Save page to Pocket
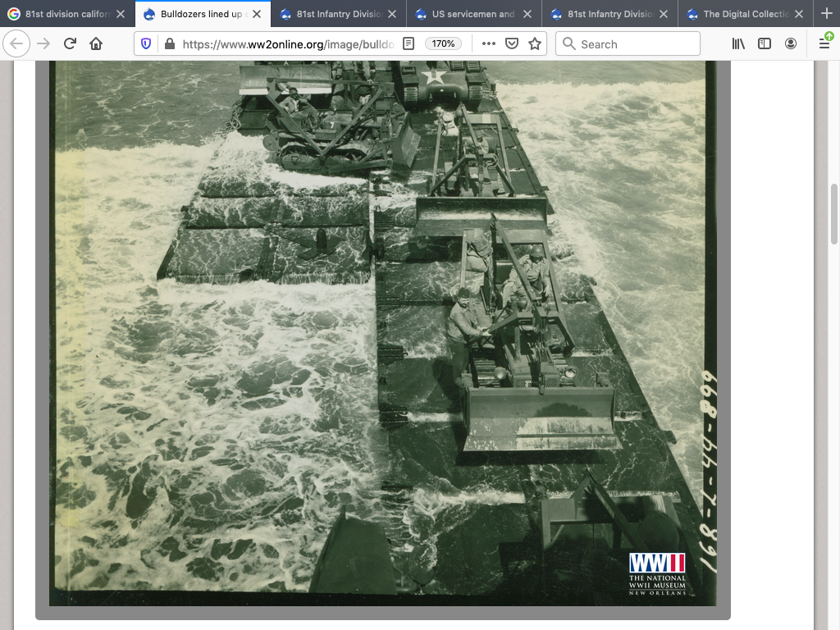 (512, 44)
